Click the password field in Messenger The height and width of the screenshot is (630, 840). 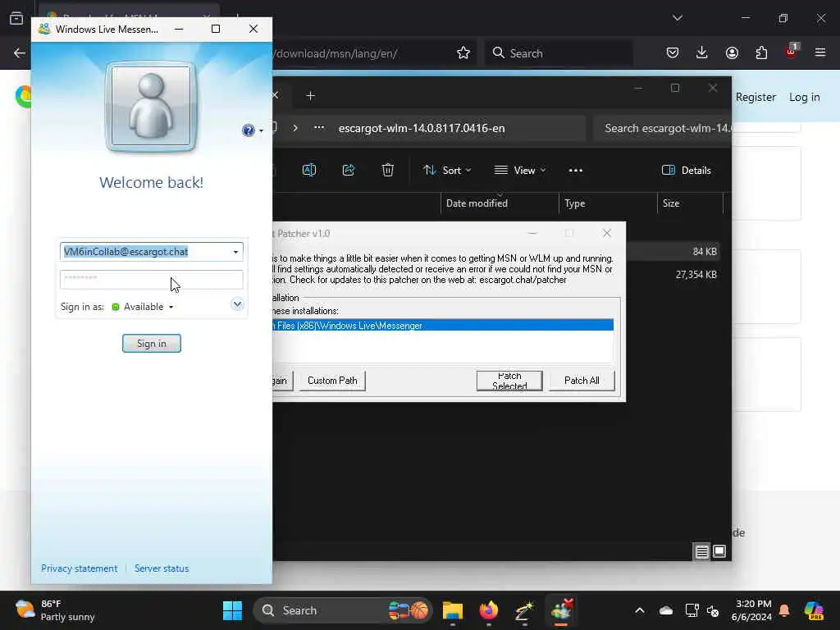[x=152, y=279]
